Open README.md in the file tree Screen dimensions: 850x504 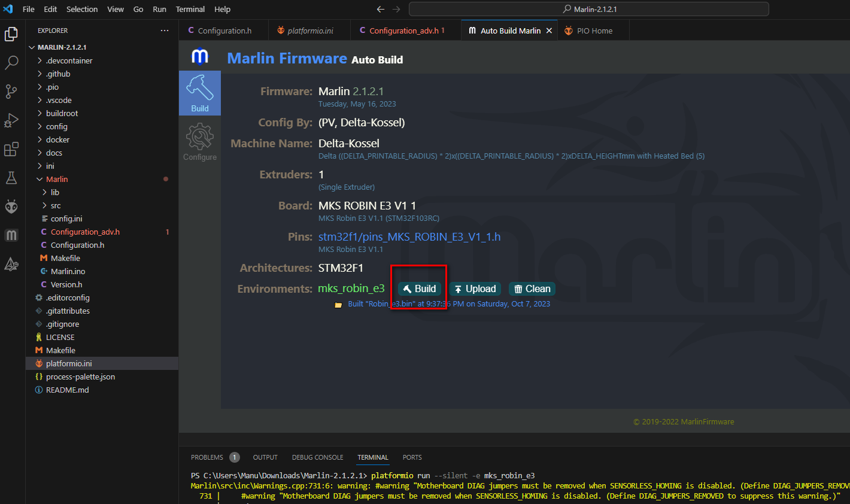[x=67, y=390]
